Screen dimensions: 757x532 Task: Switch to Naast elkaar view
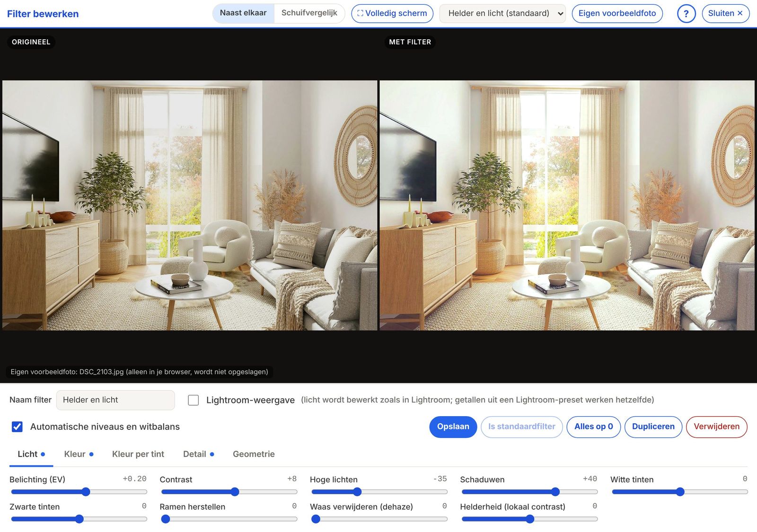pos(243,13)
